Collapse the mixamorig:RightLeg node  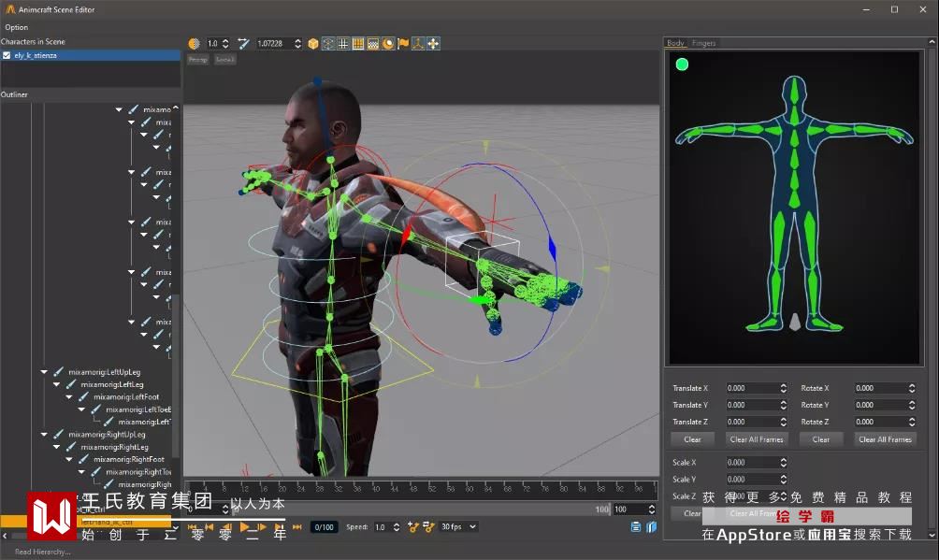[57, 447]
